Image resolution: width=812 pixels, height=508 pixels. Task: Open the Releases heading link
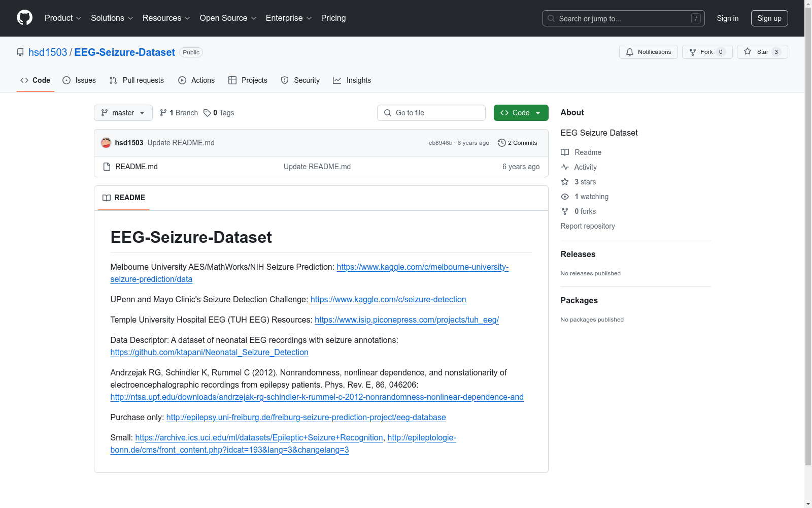[578, 254]
